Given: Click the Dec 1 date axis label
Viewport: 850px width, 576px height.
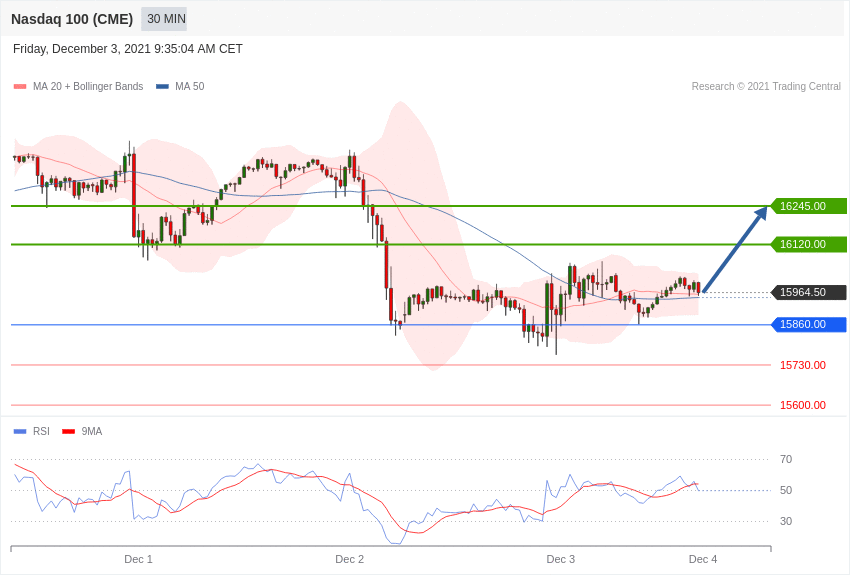Looking at the screenshot, I should (138, 559).
